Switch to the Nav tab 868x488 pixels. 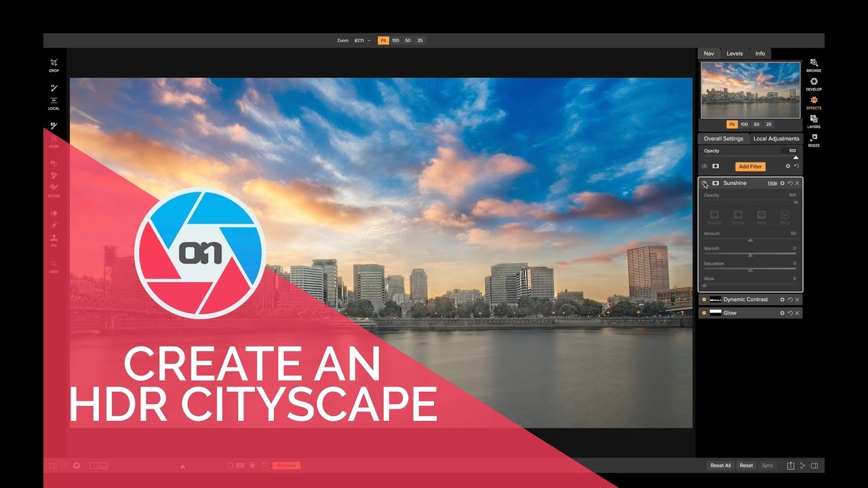click(x=709, y=54)
